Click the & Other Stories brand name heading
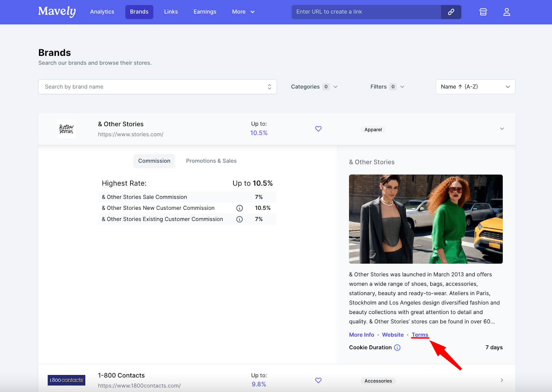552x392 pixels. pos(121,124)
